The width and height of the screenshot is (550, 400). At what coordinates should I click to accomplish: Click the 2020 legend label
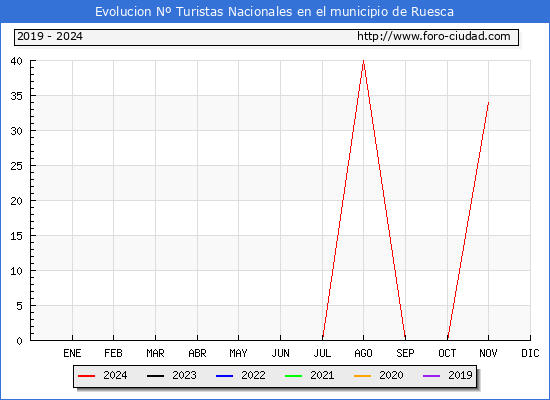click(x=391, y=375)
